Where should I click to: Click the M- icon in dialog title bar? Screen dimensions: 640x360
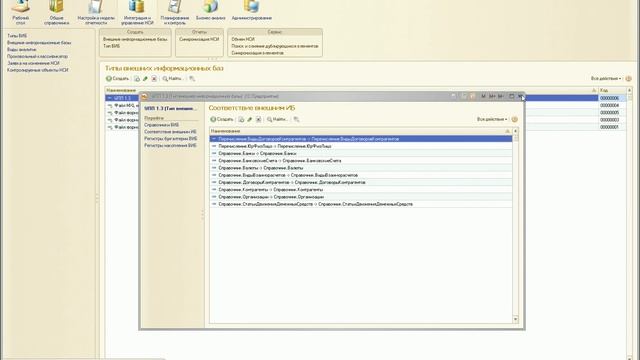[x=501, y=96]
